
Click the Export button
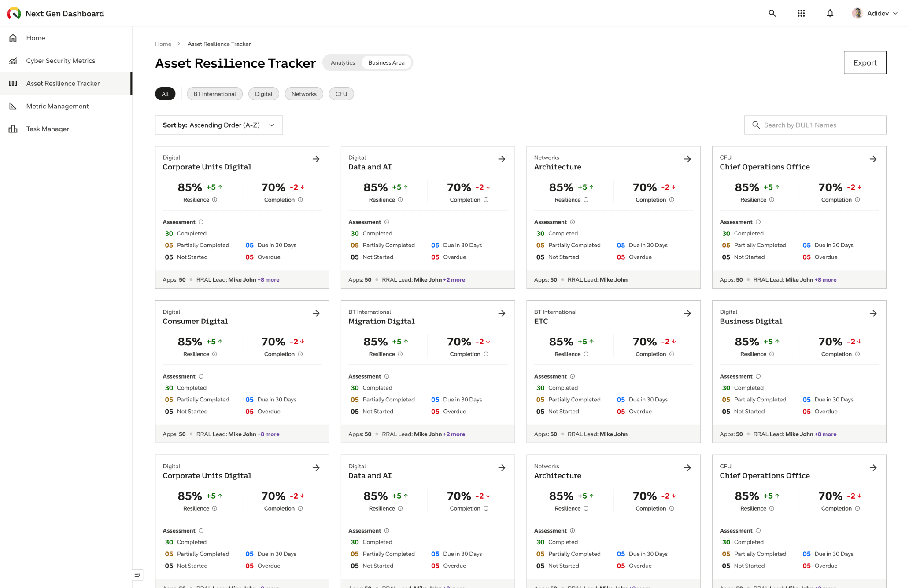(x=865, y=62)
